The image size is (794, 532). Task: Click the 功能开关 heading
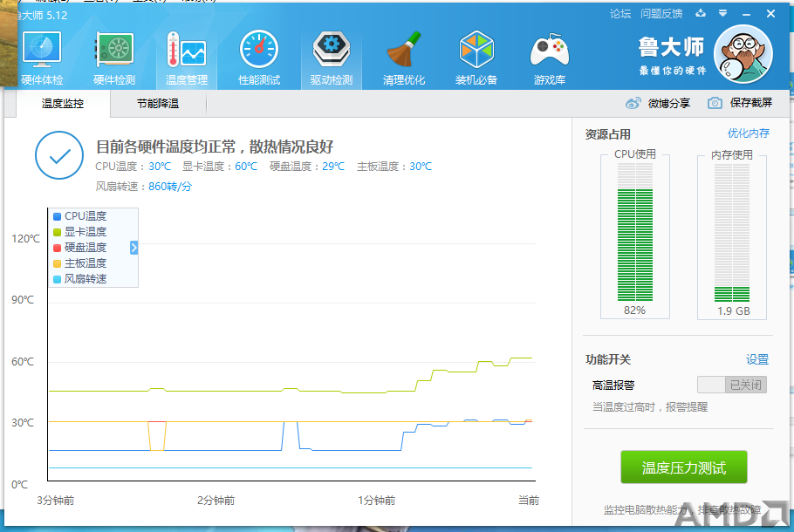(607, 360)
